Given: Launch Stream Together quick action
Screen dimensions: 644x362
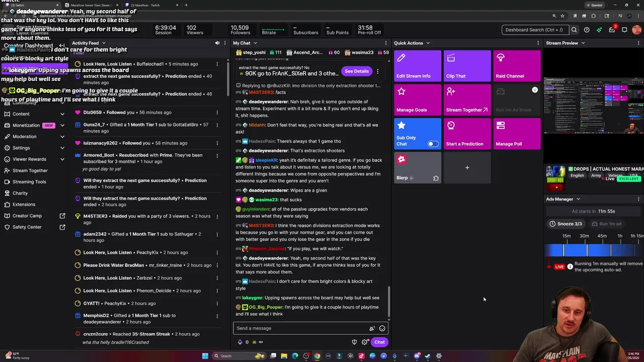Looking at the screenshot, I should pyautogui.click(x=467, y=100).
